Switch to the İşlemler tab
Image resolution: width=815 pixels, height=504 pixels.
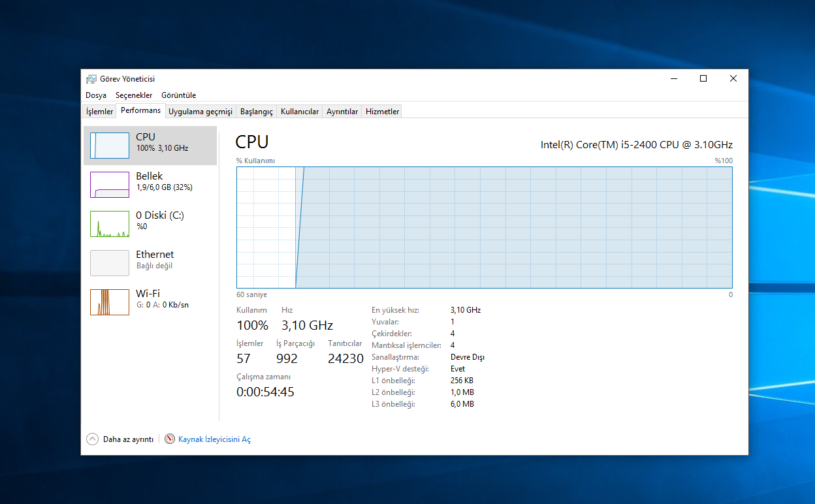coord(100,112)
